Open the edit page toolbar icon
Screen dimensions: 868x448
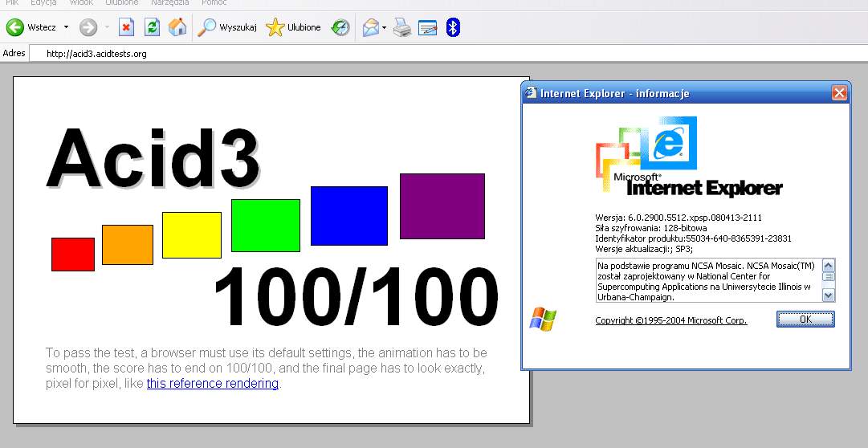coord(427,27)
